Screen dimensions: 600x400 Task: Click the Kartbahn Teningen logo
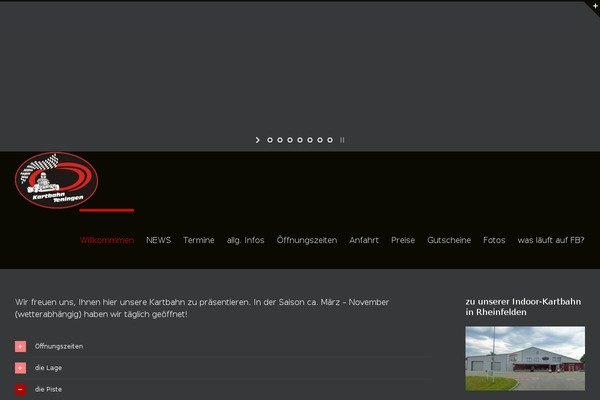(57, 180)
